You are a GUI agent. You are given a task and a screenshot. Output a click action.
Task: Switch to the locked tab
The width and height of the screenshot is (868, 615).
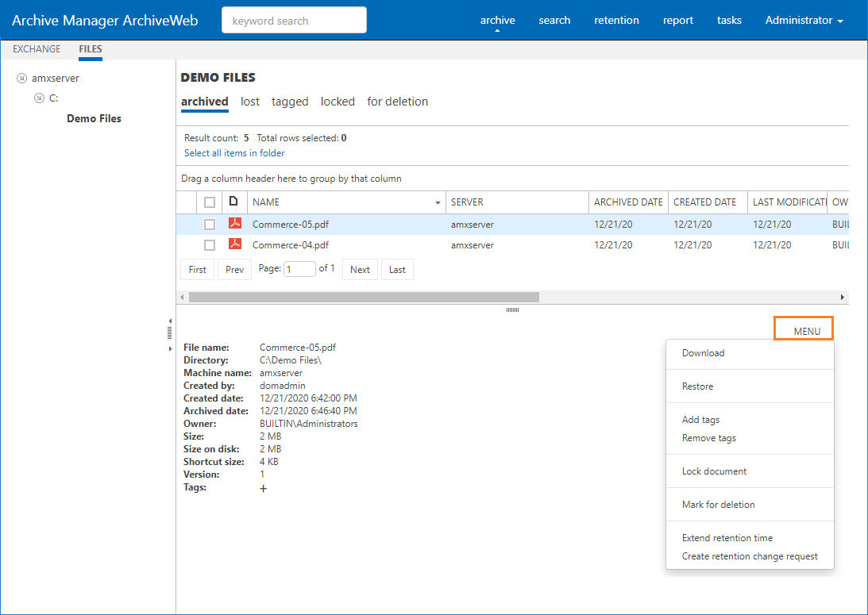pos(338,102)
